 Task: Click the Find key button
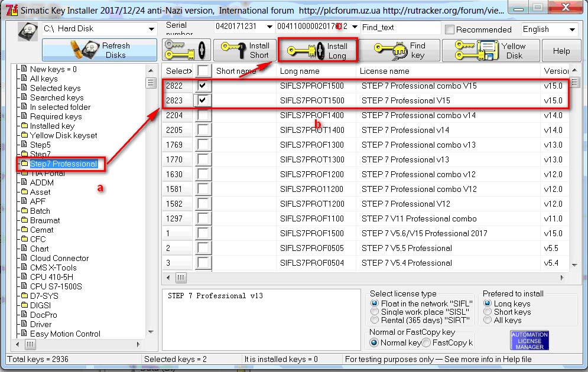(399, 50)
